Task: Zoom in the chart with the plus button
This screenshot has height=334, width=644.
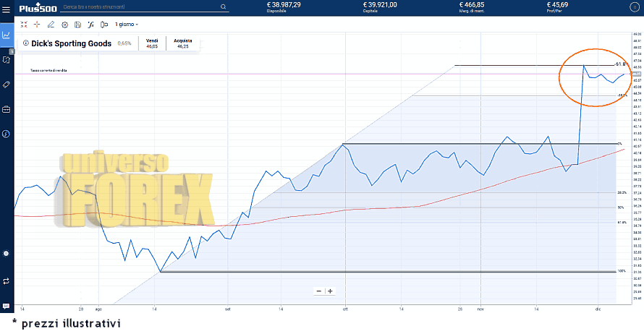Action: coord(330,291)
